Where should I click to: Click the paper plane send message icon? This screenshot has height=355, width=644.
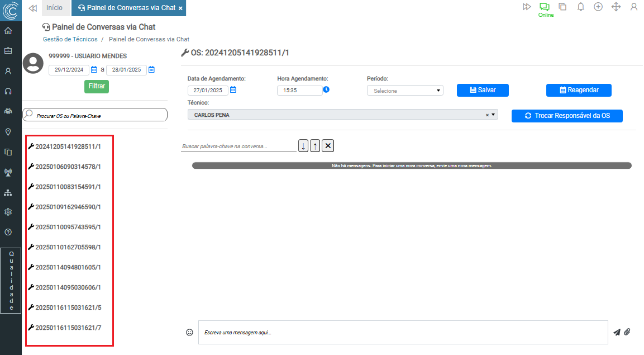tap(617, 332)
